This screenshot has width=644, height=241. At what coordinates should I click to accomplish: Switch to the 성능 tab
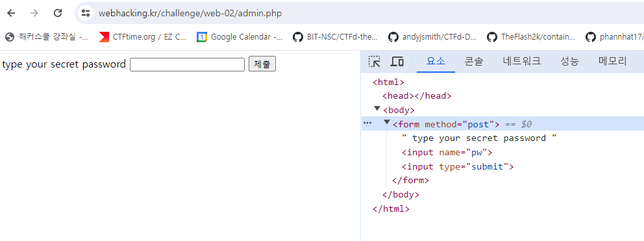point(569,62)
